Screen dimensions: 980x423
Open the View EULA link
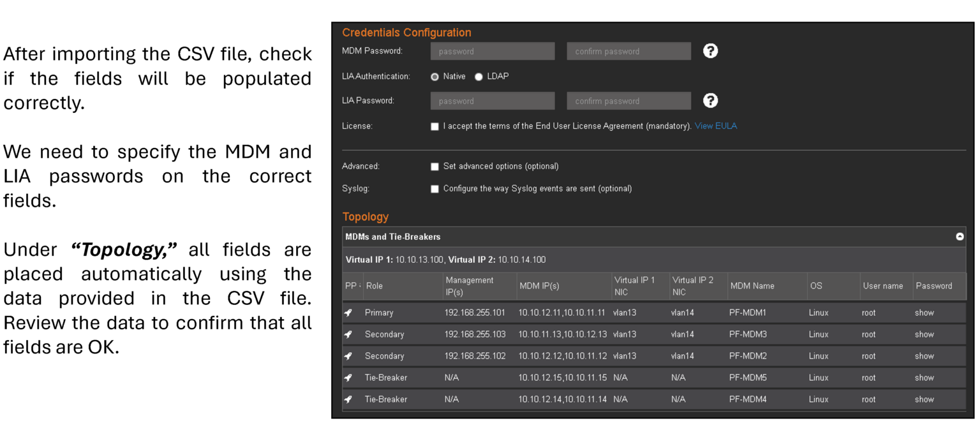(x=716, y=126)
